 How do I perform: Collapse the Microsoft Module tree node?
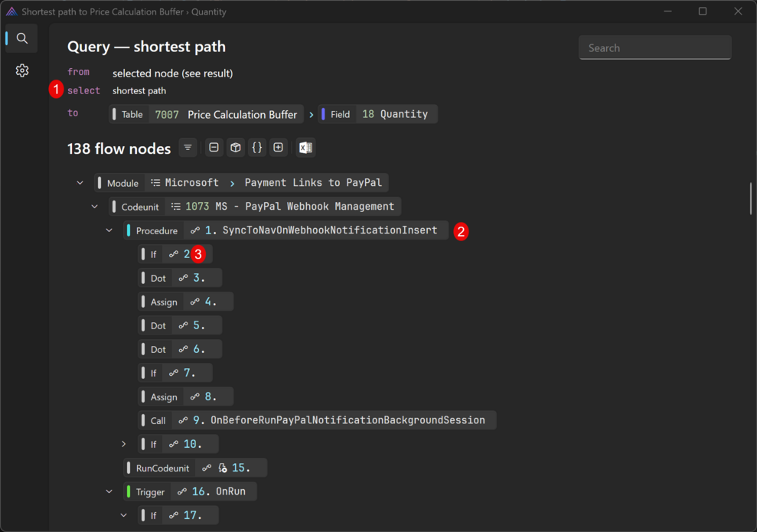pos(80,183)
